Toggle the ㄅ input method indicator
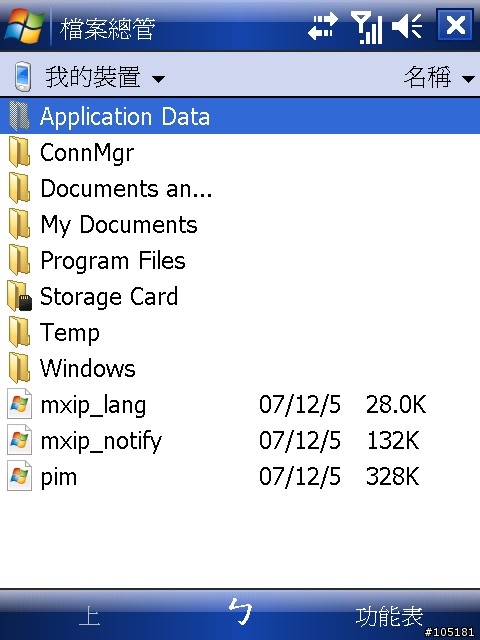 coord(240,611)
